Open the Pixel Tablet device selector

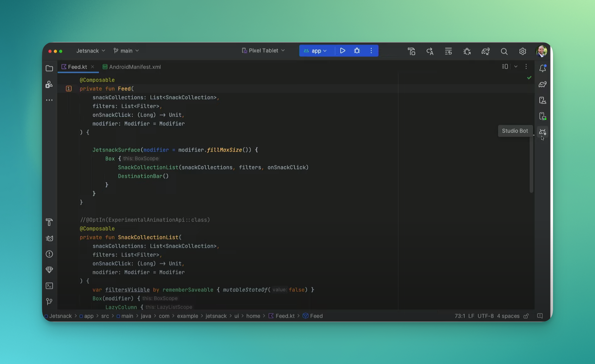[x=263, y=50]
